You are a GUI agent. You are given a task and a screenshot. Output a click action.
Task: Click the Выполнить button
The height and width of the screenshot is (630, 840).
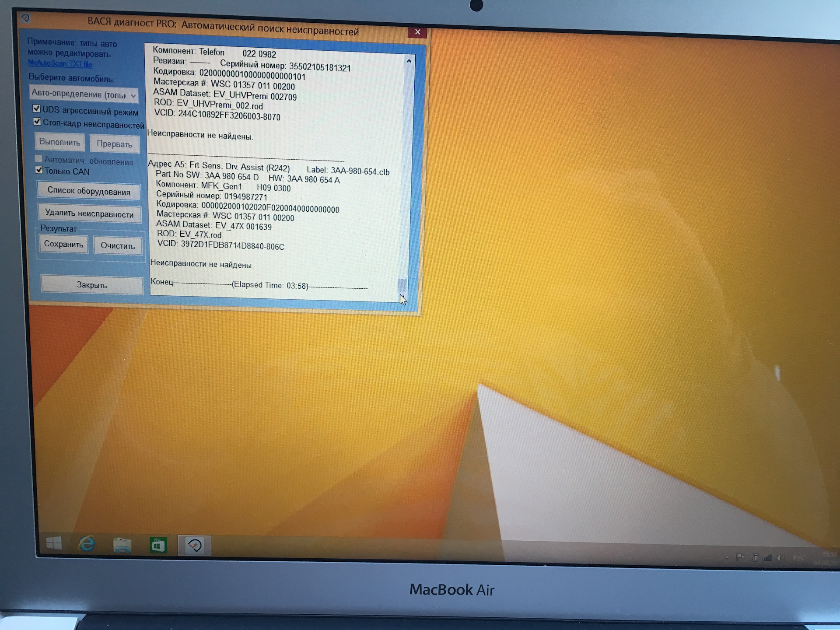pos(60,142)
